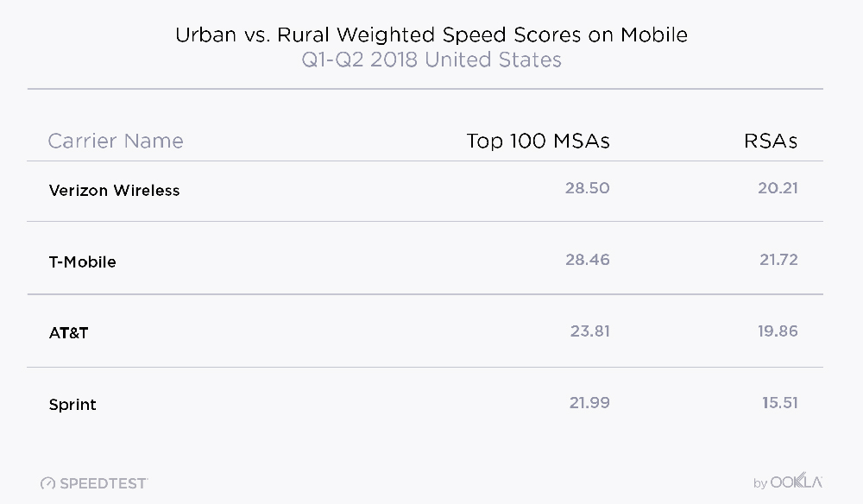Click the Speedtest gauge logo icon
Viewport: 863px width, 504px height.
[x=47, y=483]
